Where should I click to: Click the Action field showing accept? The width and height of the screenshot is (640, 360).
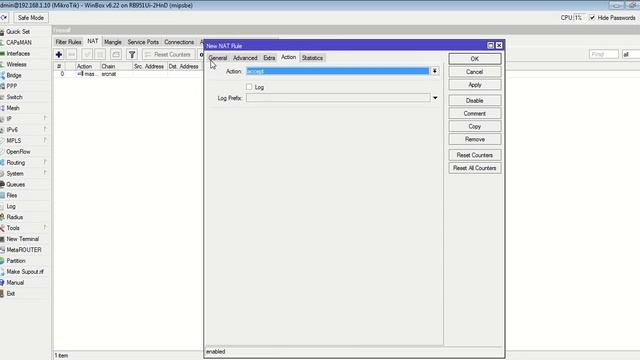(x=338, y=71)
